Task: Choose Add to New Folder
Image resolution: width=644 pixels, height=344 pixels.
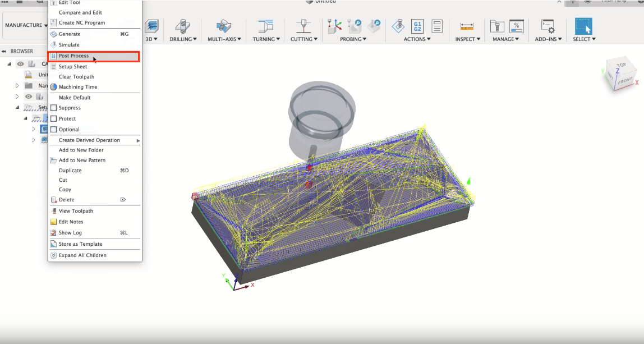Action: pyautogui.click(x=94, y=150)
